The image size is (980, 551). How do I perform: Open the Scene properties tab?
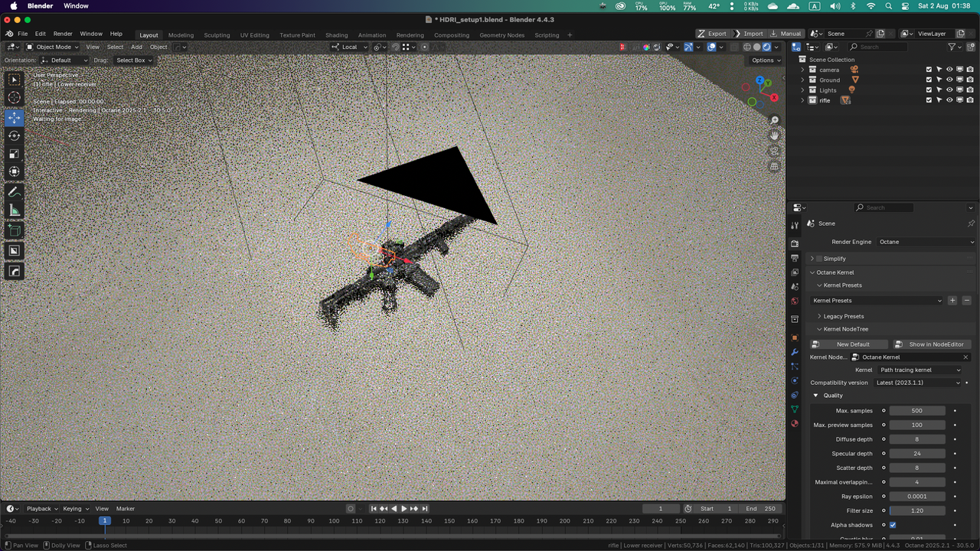(795, 286)
